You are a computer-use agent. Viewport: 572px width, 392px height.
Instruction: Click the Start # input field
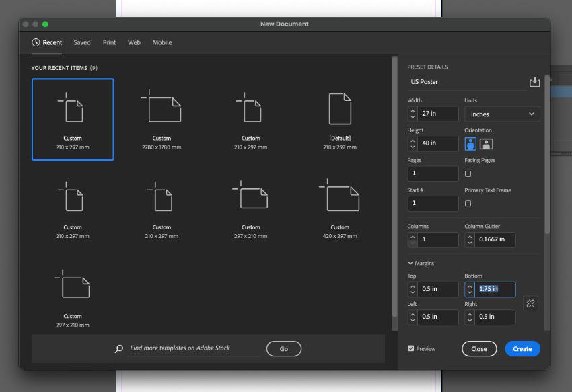pyautogui.click(x=433, y=204)
